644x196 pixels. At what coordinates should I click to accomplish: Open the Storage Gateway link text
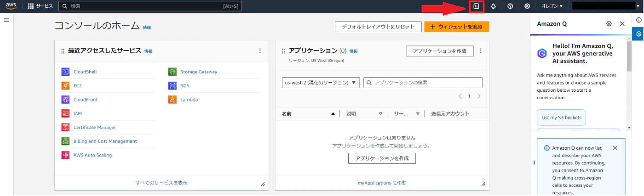[199, 72]
